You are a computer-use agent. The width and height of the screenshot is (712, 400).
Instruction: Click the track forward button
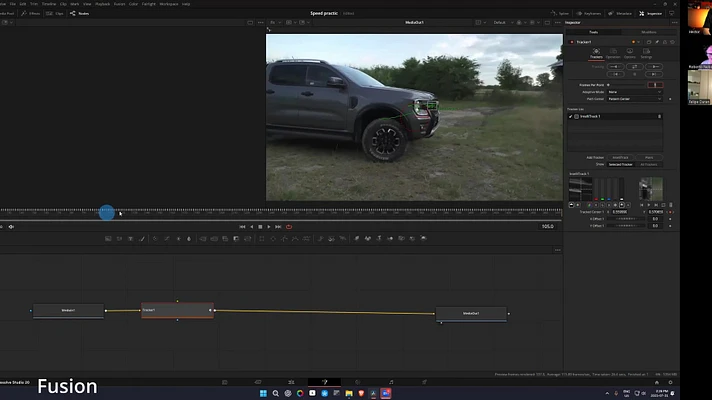click(x=653, y=67)
